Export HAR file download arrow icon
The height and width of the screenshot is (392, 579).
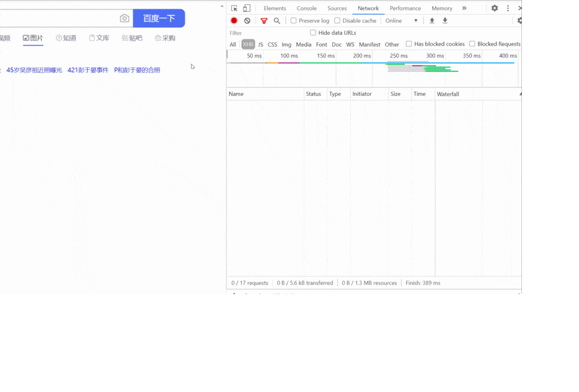pos(445,20)
